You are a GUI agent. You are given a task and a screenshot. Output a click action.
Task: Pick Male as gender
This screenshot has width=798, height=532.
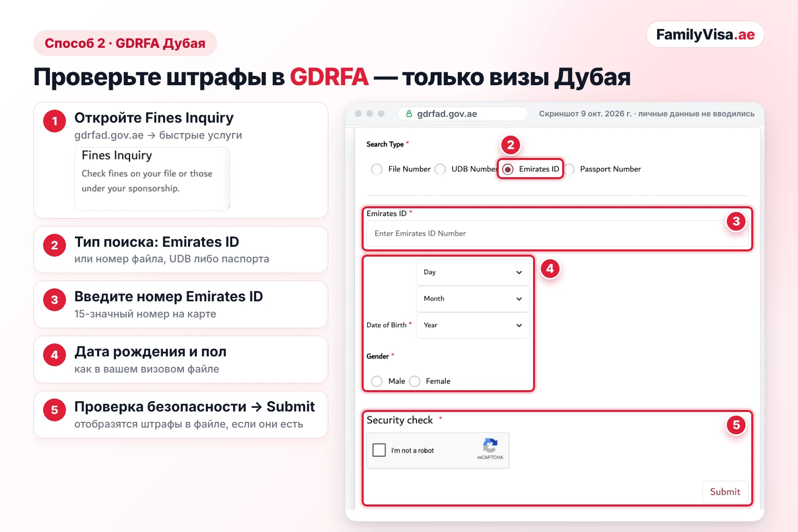[x=377, y=381]
